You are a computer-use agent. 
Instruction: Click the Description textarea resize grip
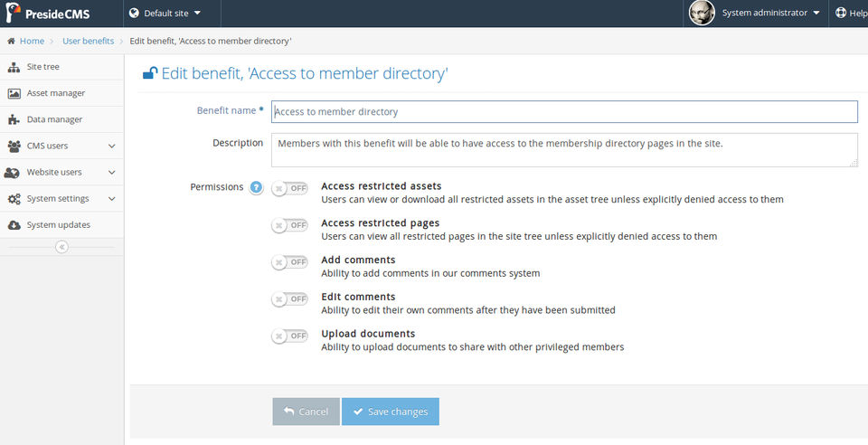tap(854, 163)
